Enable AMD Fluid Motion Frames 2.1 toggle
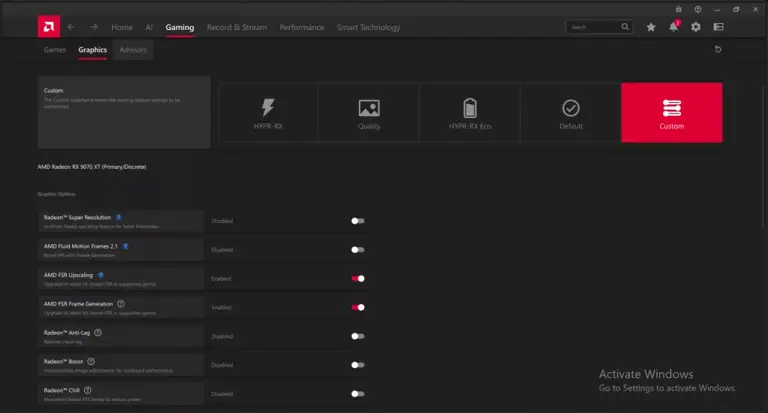Viewport: 768px width, 413px height. coord(358,250)
